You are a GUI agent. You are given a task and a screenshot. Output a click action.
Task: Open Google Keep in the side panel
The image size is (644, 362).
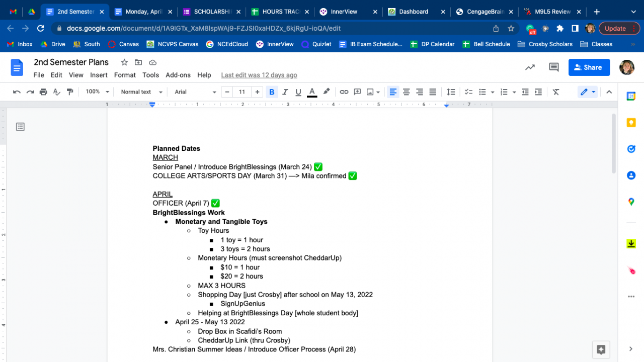tap(631, 123)
